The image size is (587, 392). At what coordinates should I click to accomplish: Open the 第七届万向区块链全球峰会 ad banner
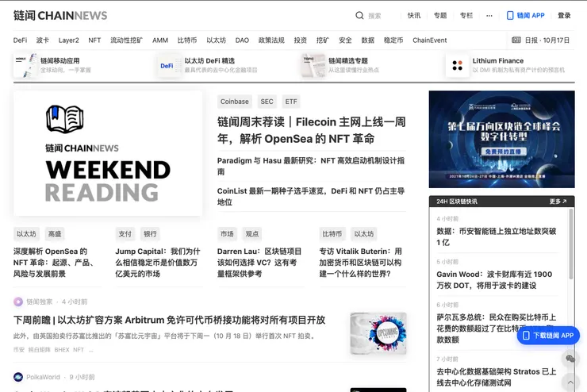point(501,140)
